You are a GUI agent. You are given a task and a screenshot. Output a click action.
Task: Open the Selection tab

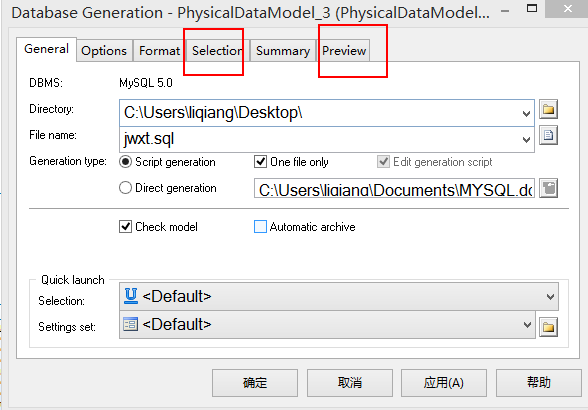click(217, 51)
